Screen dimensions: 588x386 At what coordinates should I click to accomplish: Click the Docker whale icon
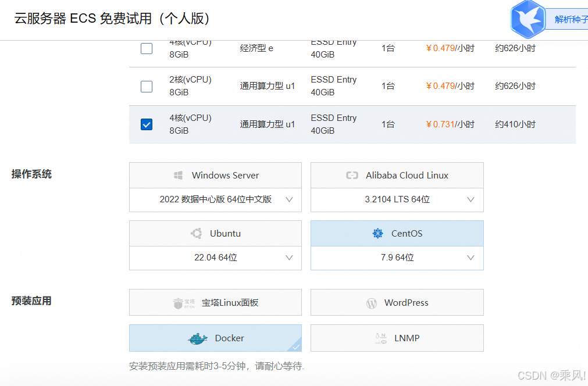[x=198, y=338]
